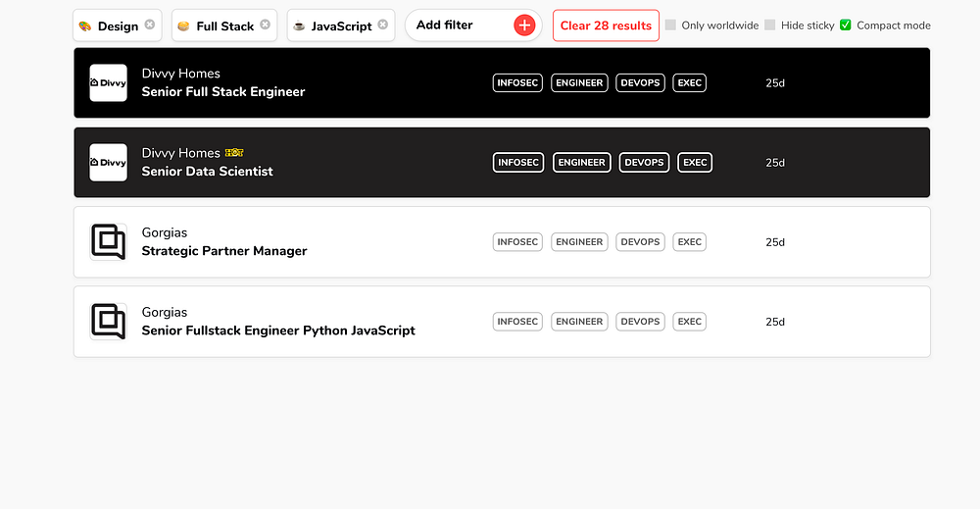The width and height of the screenshot is (980, 509).
Task: Click the EXEC tag on Strategic Partner Manager
Action: pyautogui.click(x=690, y=242)
